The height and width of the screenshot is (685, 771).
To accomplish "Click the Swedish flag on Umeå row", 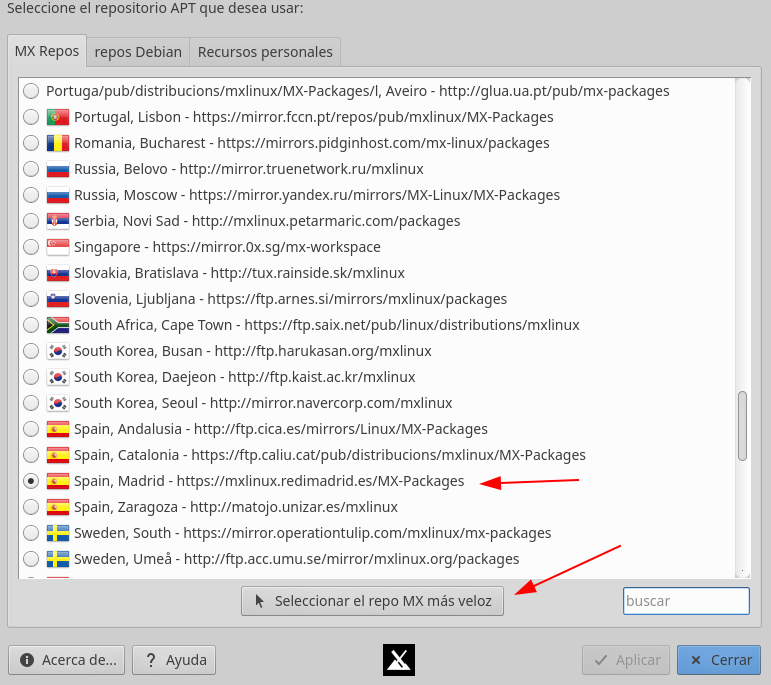I will 58,559.
